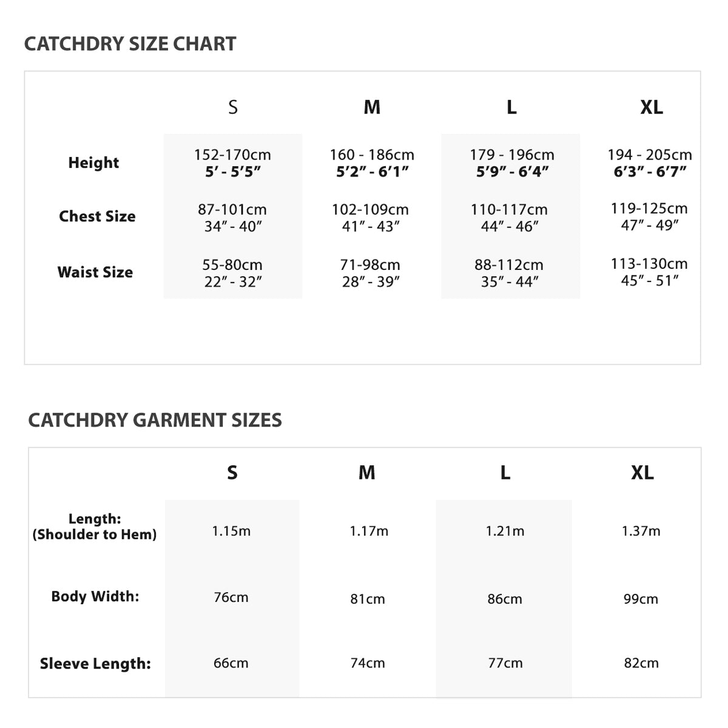Click the Sleeve Length row label
Screen dimensions: 728x728
pos(95,663)
